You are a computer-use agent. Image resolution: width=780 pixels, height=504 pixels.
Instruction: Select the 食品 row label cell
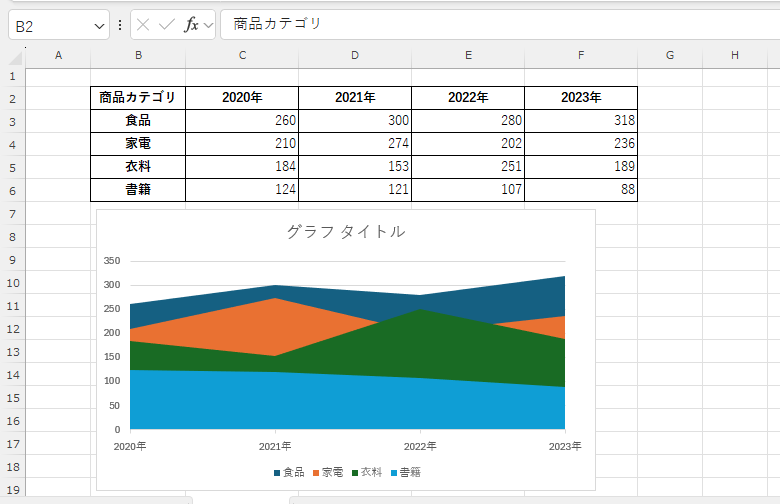point(138,121)
